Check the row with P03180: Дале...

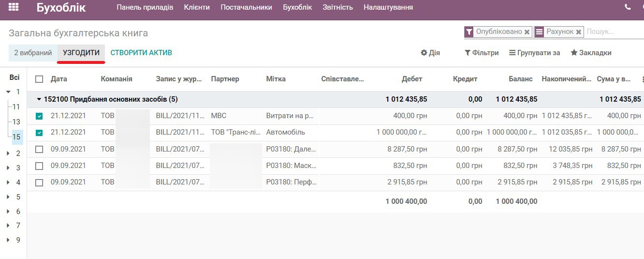click(x=39, y=150)
